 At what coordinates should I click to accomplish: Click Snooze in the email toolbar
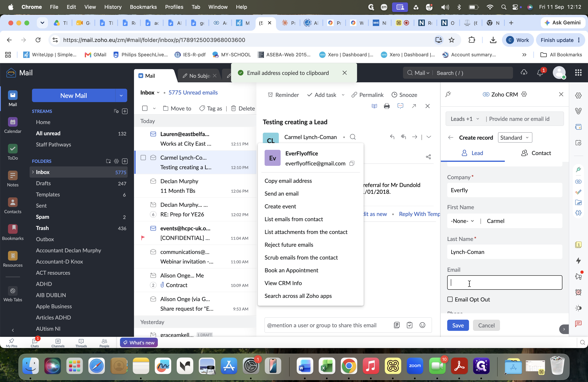404,95
